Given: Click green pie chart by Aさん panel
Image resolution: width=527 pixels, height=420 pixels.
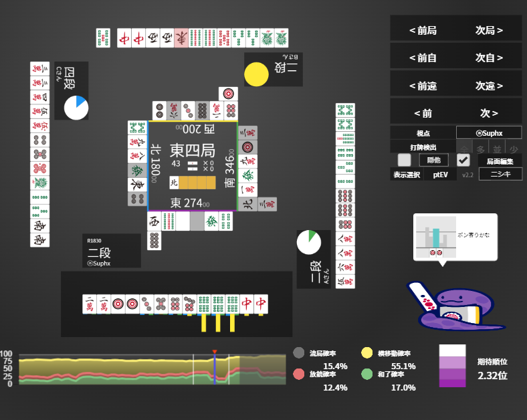Looking at the screenshot, I should pos(309,242).
